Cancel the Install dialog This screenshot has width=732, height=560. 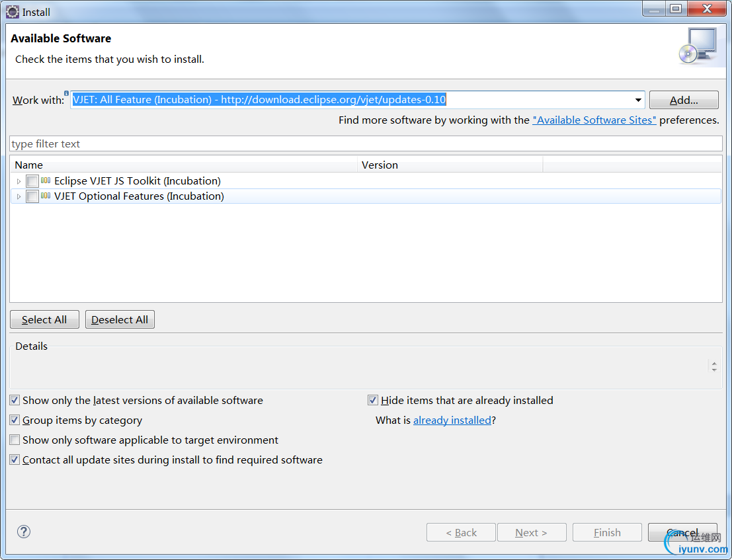click(x=682, y=532)
